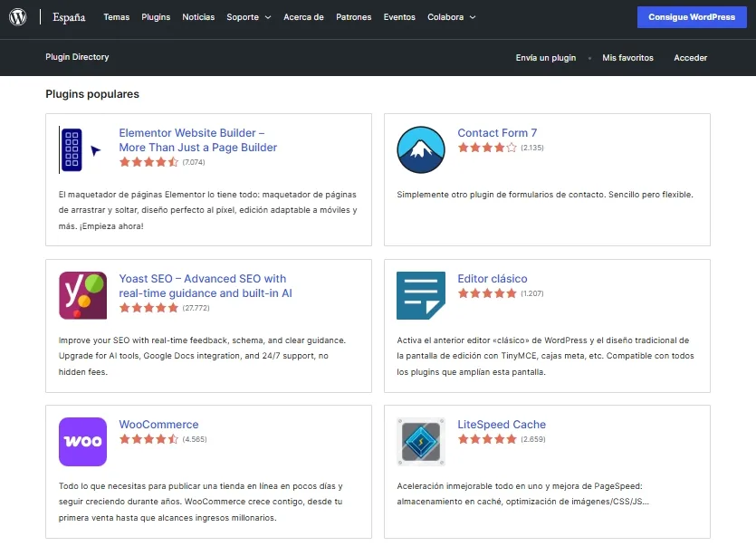This screenshot has width=756, height=546.
Task: Click the (2.659) review count
Action: tap(533, 439)
